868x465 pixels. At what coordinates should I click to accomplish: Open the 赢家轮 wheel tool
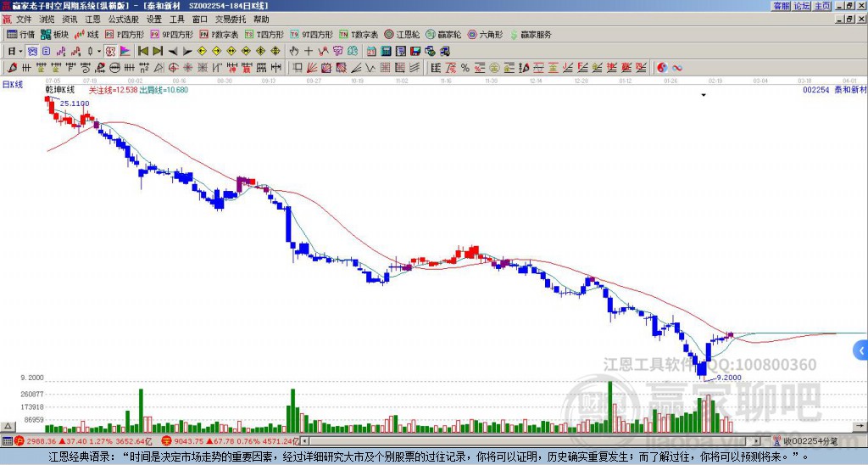443,34
